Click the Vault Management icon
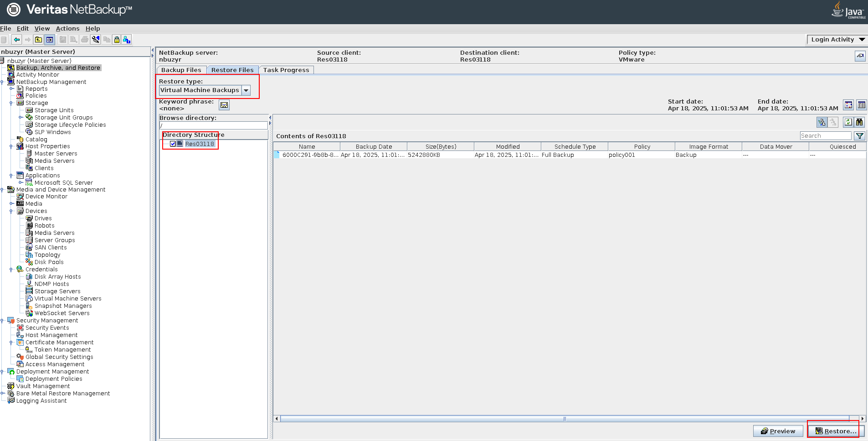The height and width of the screenshot is (441, 868). coord(11,386)
